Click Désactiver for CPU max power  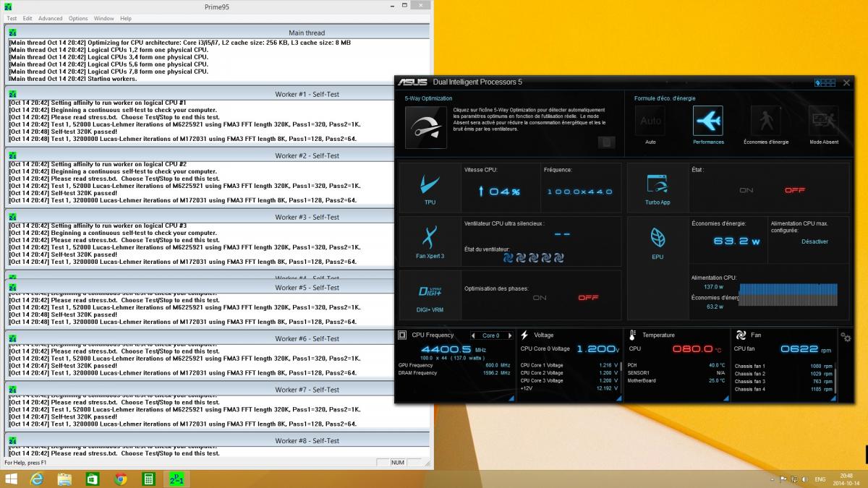(x=815, y=241)
